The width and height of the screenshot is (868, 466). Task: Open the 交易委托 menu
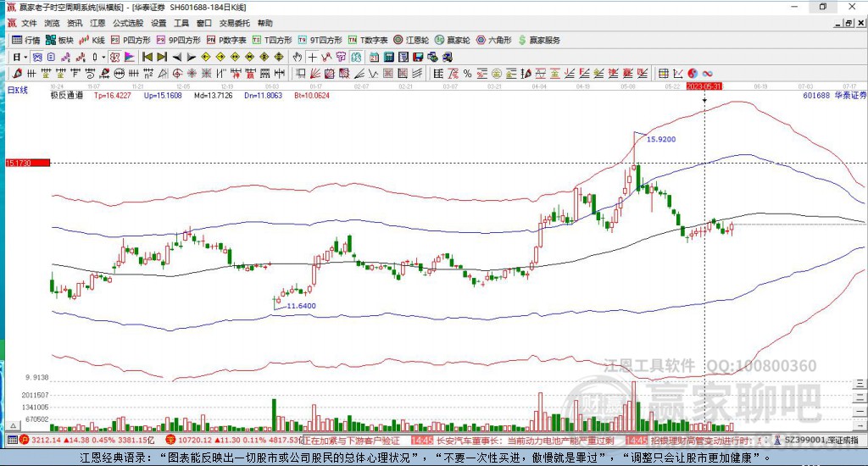coord(235,23)
